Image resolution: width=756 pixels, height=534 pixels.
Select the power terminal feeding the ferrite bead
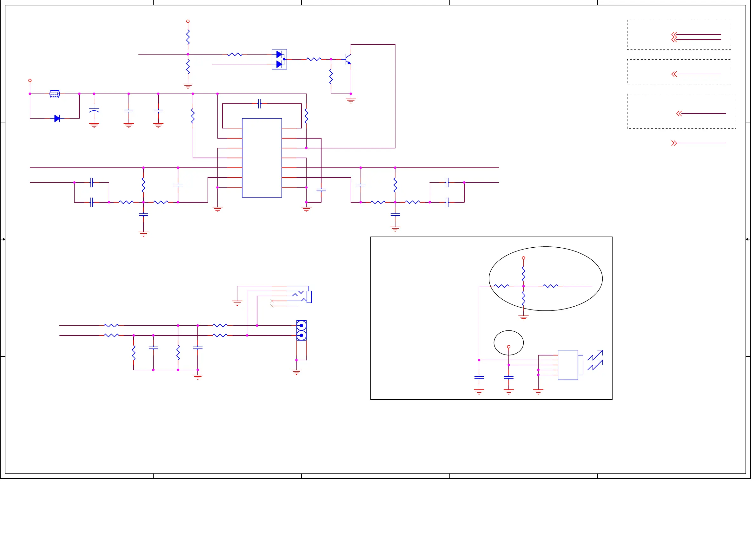[x=30, y=80]
